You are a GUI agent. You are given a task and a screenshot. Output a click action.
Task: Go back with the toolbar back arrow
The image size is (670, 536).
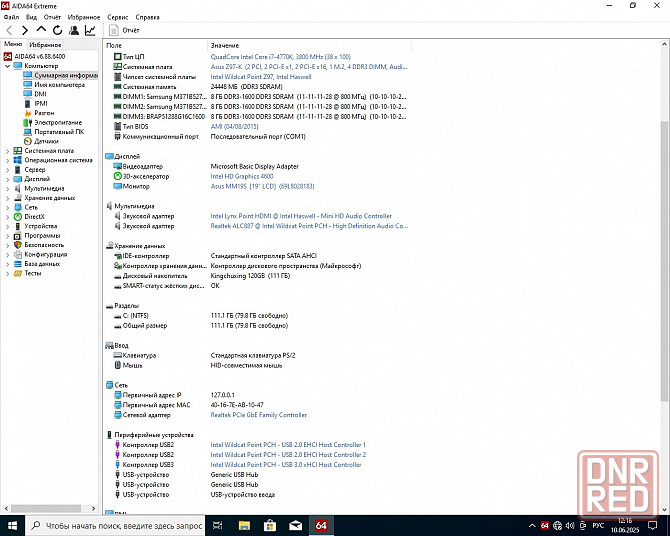click(x=9, y=30)
